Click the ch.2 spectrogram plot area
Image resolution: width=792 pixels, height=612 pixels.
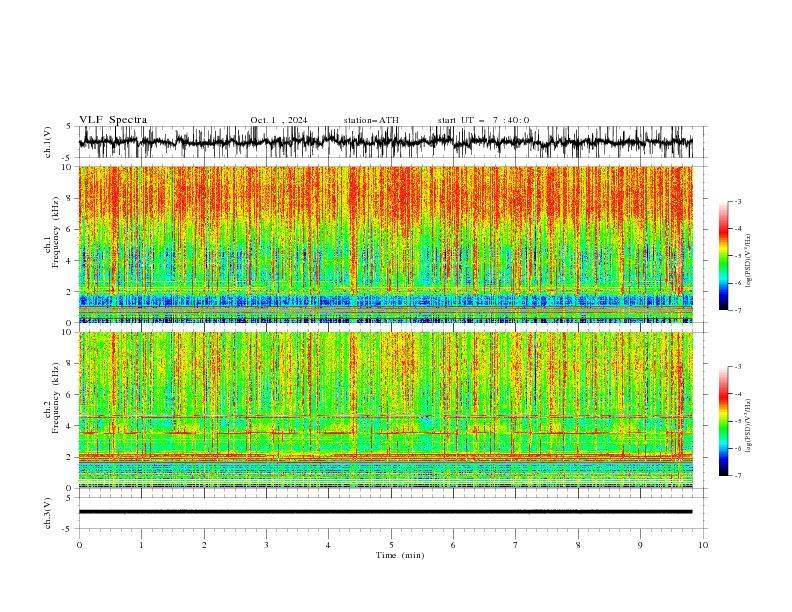(x=385, y=410)
